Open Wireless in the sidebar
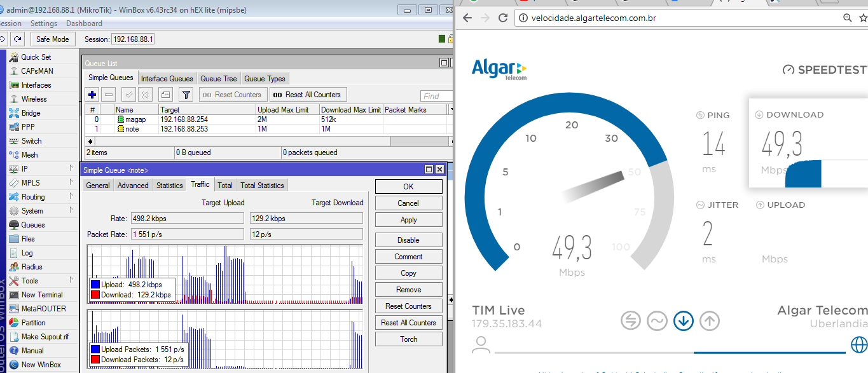This screenshot has width=868, height=373. point(34,99)
